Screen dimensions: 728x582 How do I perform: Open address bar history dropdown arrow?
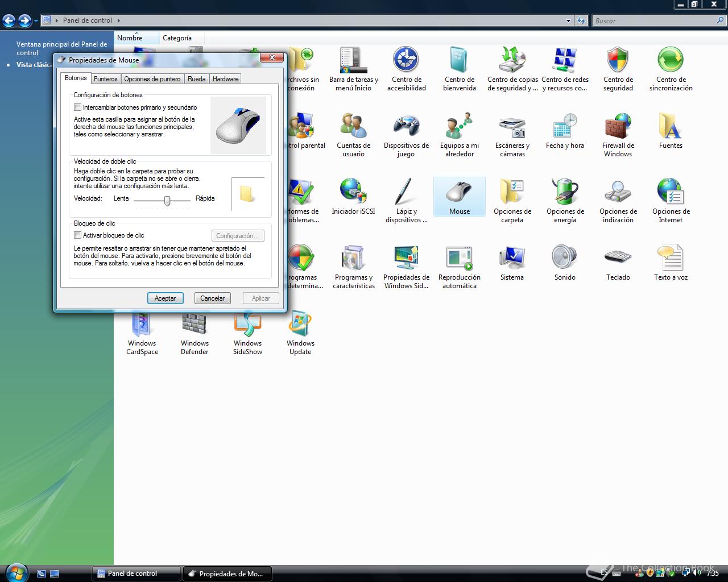[568, 20]
